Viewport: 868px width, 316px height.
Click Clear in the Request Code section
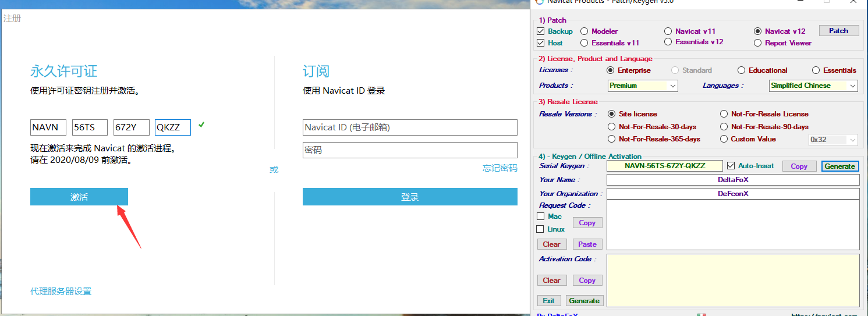coord(552,244)
